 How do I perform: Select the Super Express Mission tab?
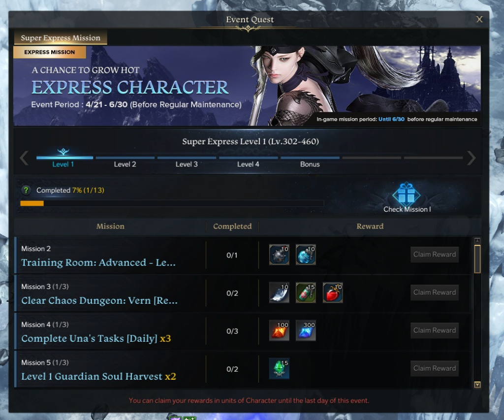click(61, 37)
